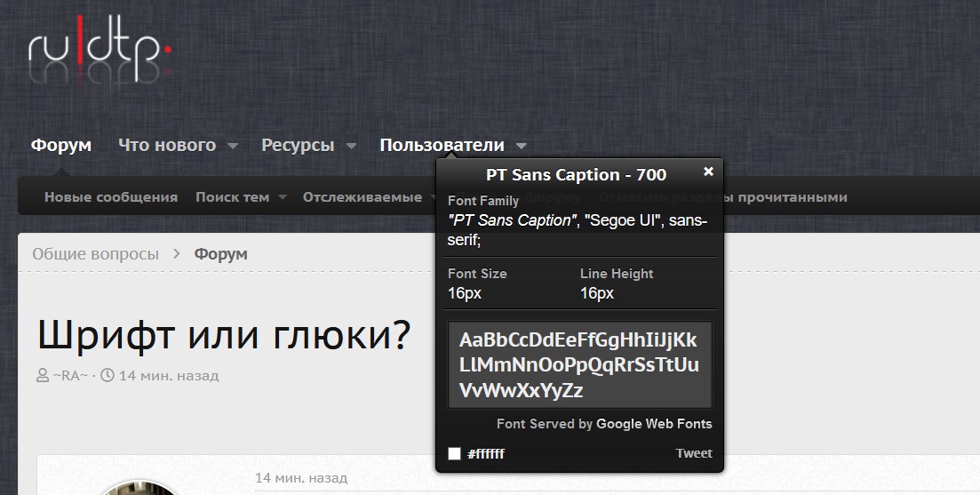
Task: Expand the Ресурсы dropdown arrow
Action: click(x=351, y=147)
